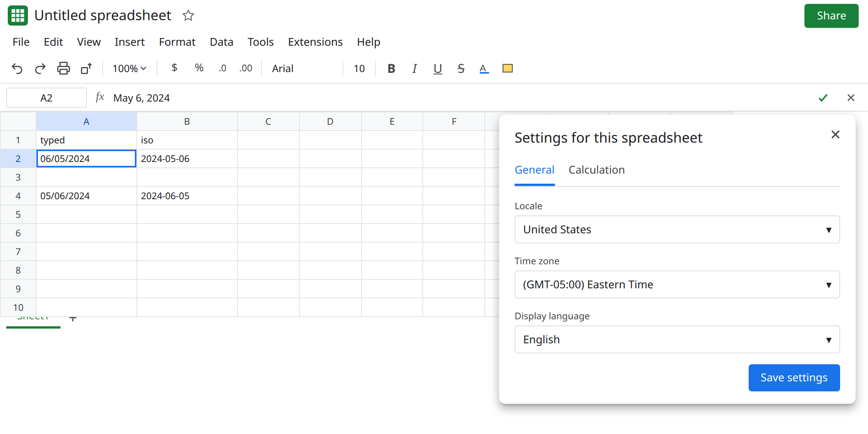Star the Untitled spreadsheet

[x=188, y=15]
